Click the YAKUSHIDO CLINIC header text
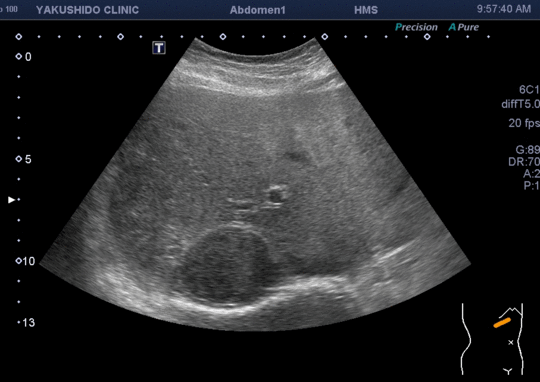This screenshot has height=382, width=540. click(x=87, y=10)
